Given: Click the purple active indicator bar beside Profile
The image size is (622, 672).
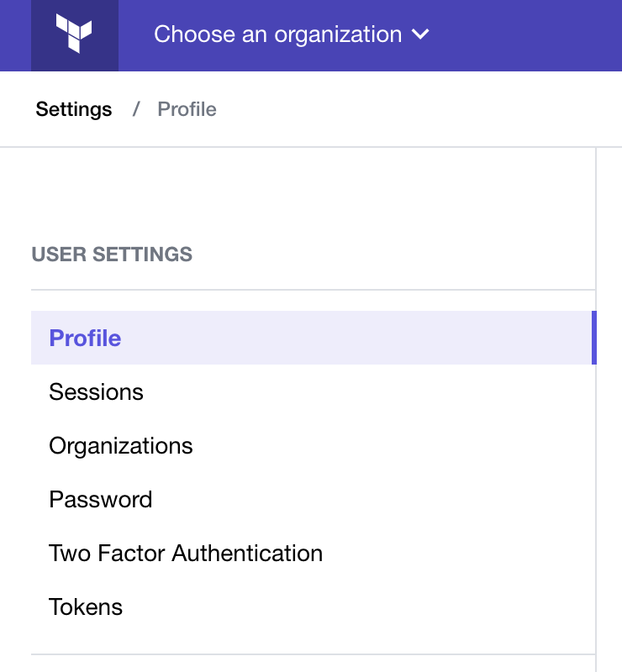Looking at the screenshot, I should [593, 338].
